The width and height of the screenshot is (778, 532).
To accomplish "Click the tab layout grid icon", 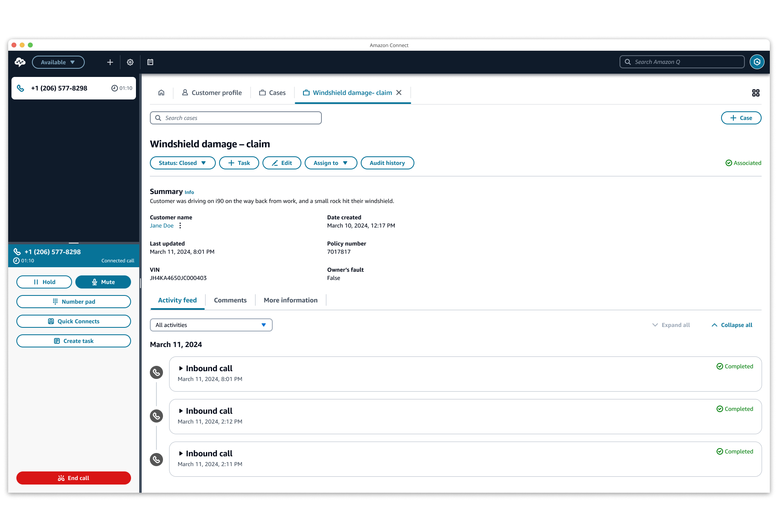I will click(756, 92).
